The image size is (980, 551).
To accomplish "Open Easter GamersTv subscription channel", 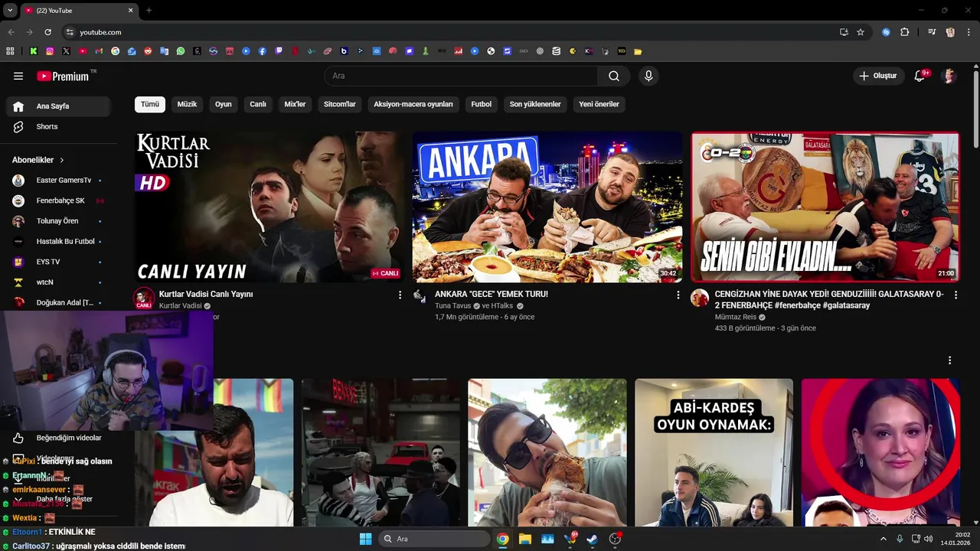I will point(58,181).
